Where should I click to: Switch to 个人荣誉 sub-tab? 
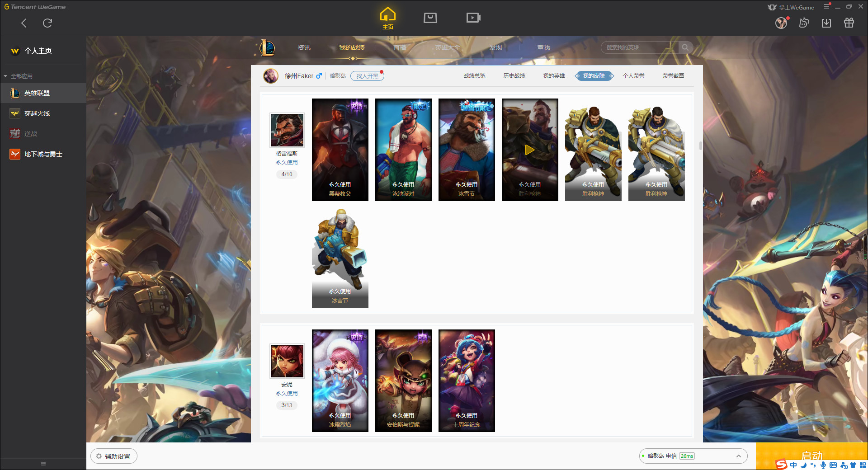click(633, 76)
